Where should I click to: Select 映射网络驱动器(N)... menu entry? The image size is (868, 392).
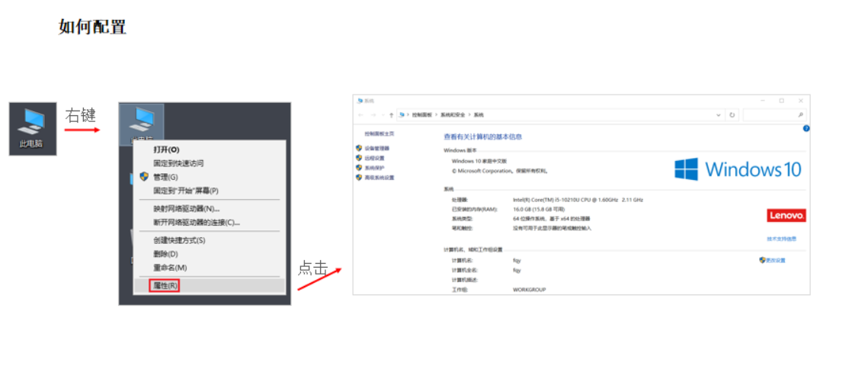coord(210,209)
